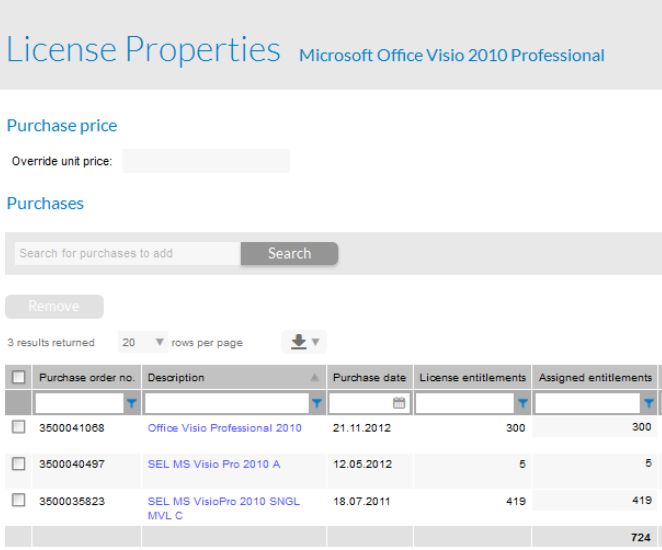Viewport: 662px width, 550px height.
Task: Click the License entitlements column header
Action: pos(472,377)
